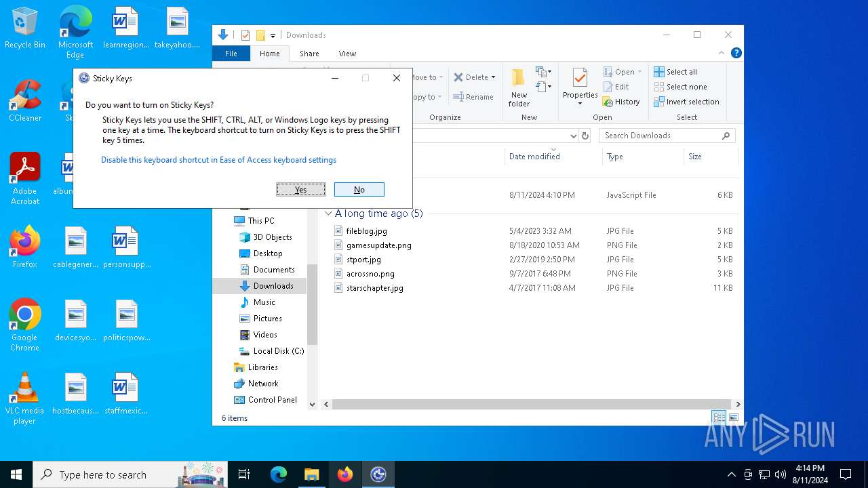Click the Rename ribbon button
This screenshot has height=488, width=868.
[x=473, y=97]
